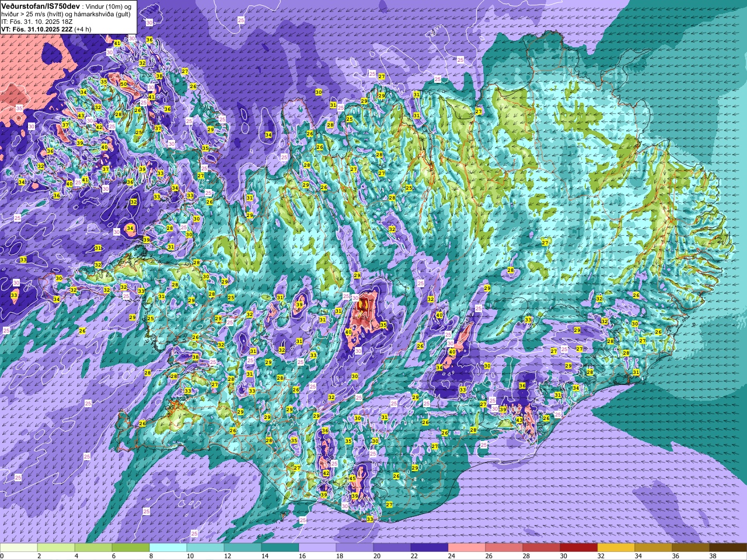Select the yellow gust label reading 50

[124, 84]
